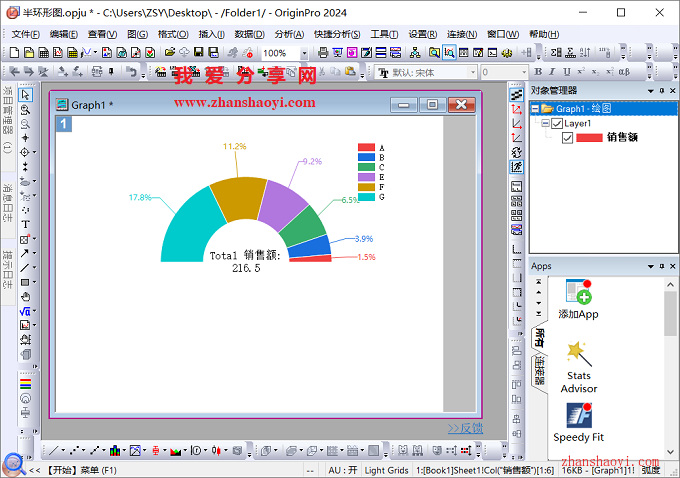
Task: Switch to the 连接器 apps tab
Action: (539, 371)
